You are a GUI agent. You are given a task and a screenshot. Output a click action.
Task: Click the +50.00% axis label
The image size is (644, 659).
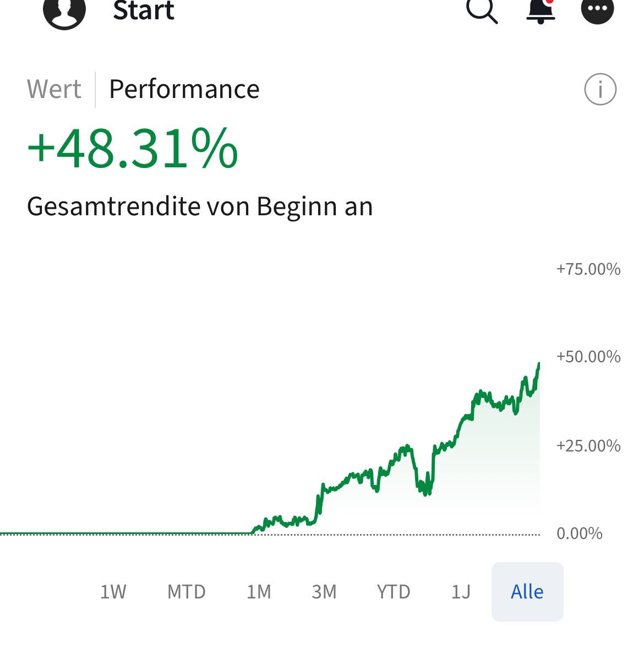pyautogui.click(x=588, y=357)
